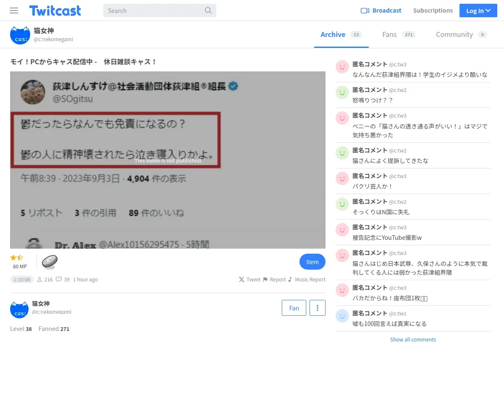Click the 猫女神 channel name in header
The width and height of the screenshot is (504, 420).
tap(44, 31)
